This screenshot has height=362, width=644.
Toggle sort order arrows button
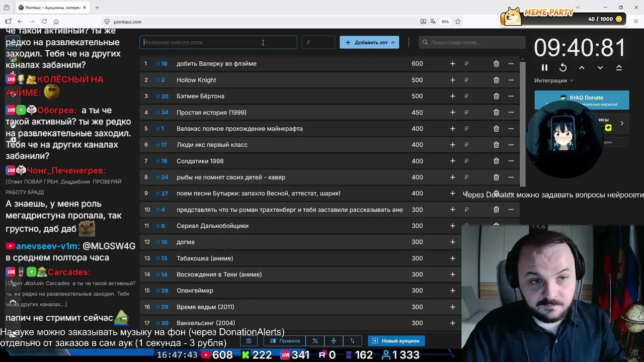(x=352, y=341)
